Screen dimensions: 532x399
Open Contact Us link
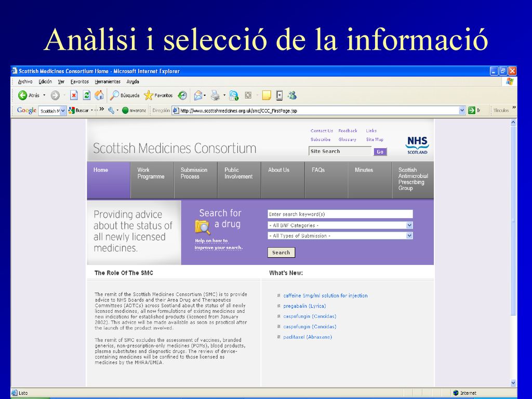click(x=322, y=130)
